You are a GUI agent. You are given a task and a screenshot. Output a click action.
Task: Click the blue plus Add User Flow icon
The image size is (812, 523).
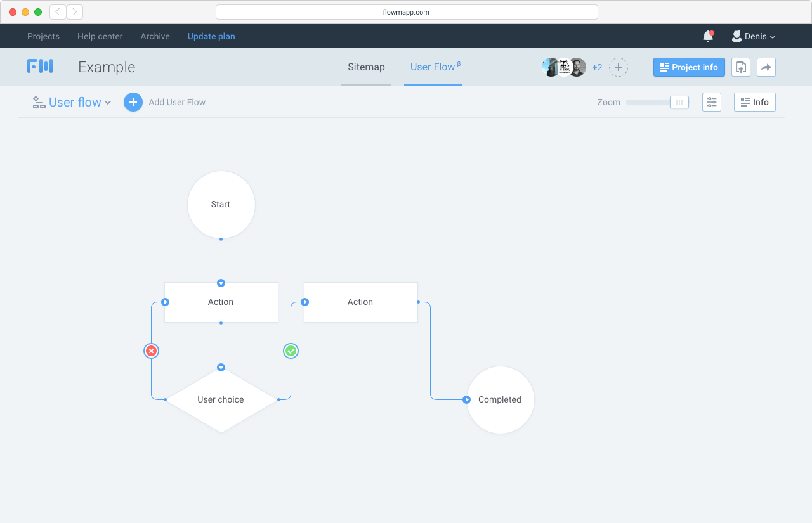click(133, 101)
